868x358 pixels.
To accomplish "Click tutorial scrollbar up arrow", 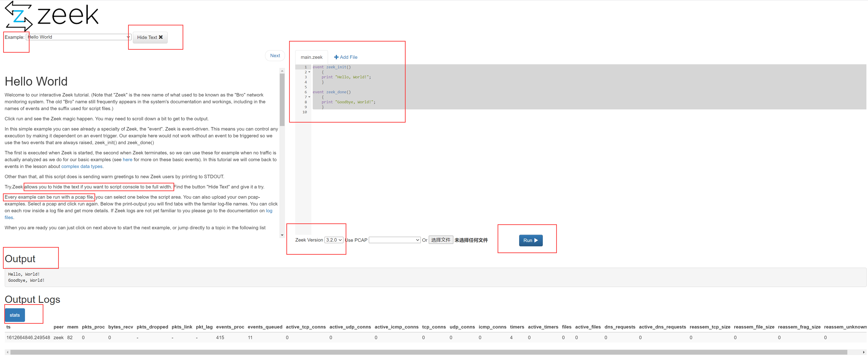I will pyautogui.click(x=282, y=71).
